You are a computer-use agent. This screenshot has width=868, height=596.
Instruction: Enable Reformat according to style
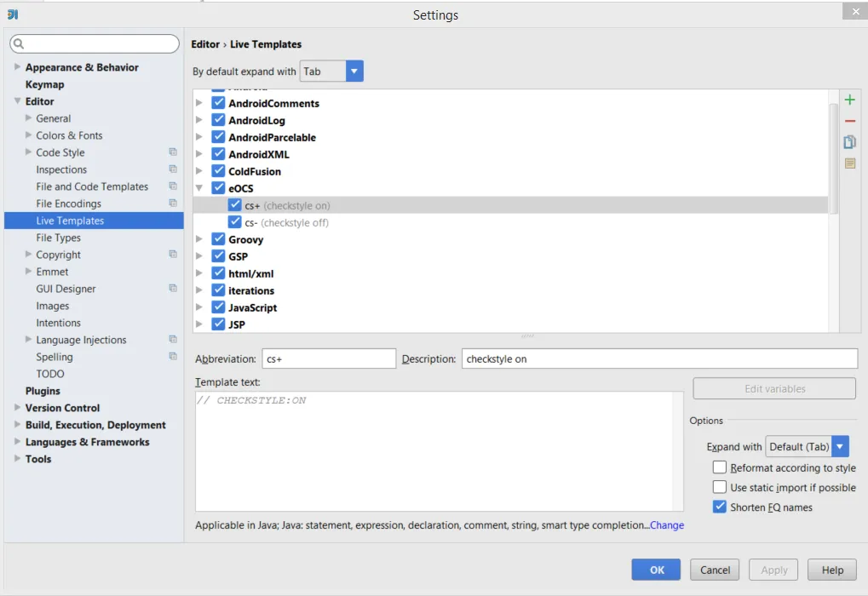click(720, 467)
